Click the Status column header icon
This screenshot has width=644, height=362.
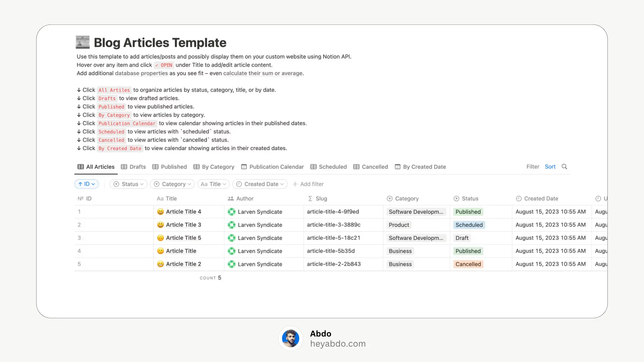pos(456,198)
